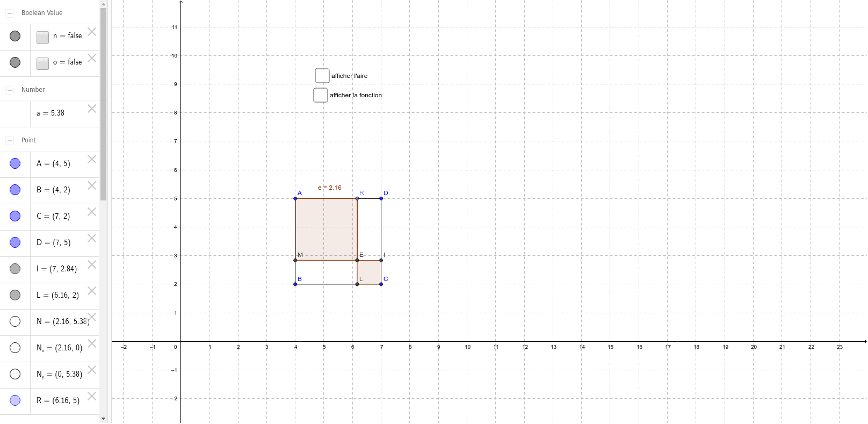Check the box for boolean n

[43, 37]
